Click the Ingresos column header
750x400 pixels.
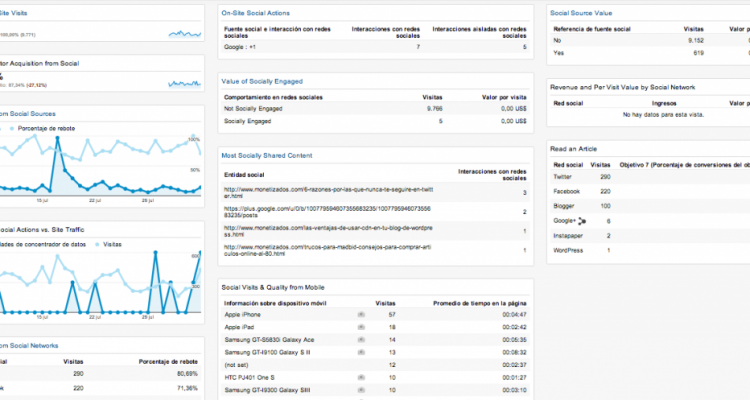[x=664, y=103]
